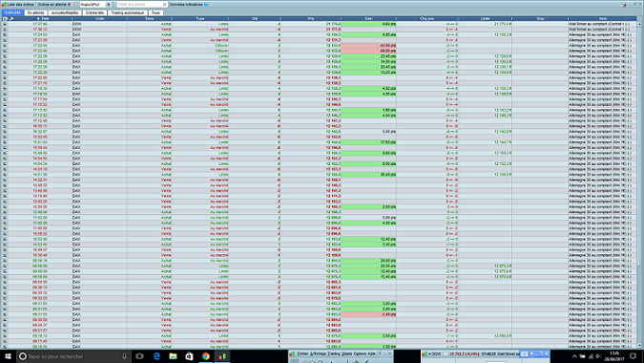Sort orders by the Code column header

coord(99,18)
